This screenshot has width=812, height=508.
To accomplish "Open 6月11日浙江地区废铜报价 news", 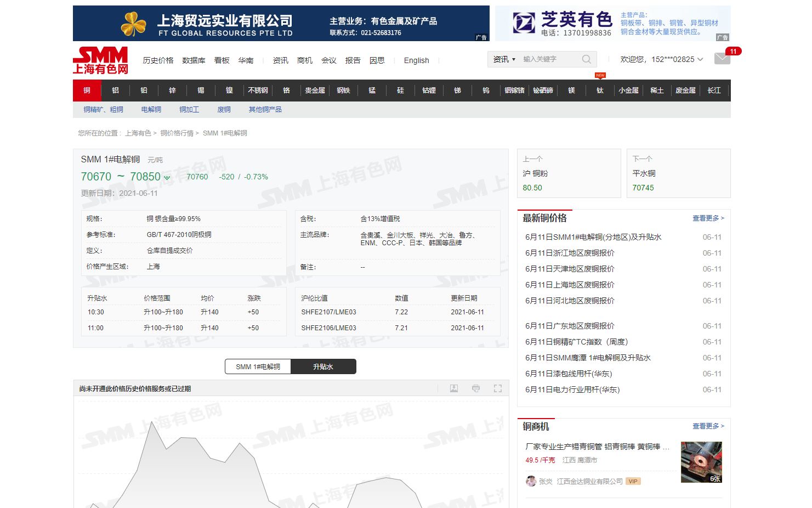I will click(x=570, y=253).
